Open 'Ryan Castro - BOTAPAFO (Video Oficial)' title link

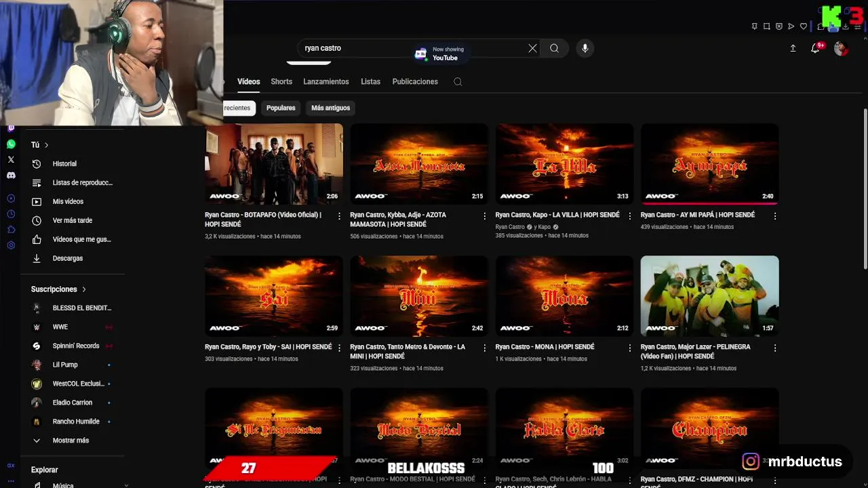(263, 220)
